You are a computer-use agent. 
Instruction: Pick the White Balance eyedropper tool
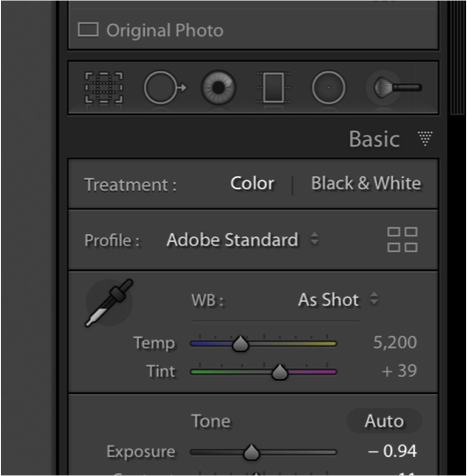pyautogui.click(x=109, y=303)
